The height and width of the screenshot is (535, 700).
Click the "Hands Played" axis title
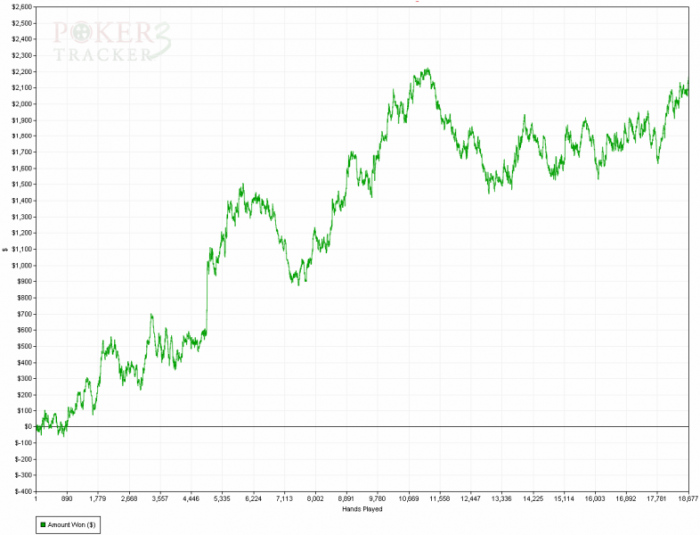click(362, 509)
